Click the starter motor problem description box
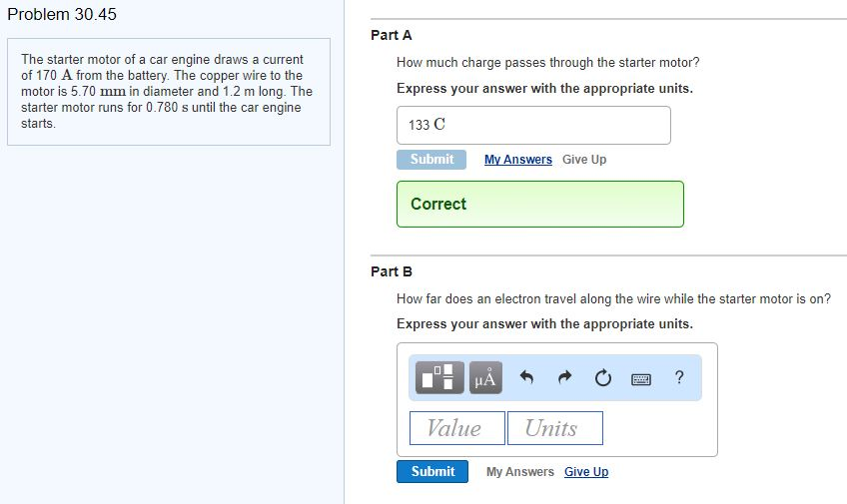The image size is (847, 504). pyautogui.click(x=169, y=92)
